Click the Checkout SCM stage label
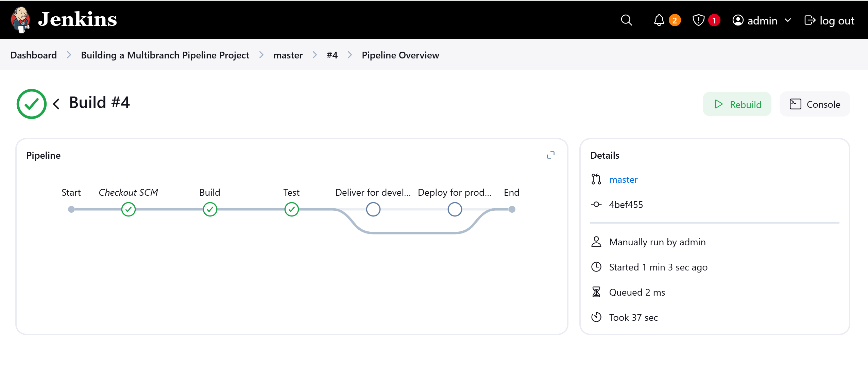Screen dimensions: 868x385 129,192
